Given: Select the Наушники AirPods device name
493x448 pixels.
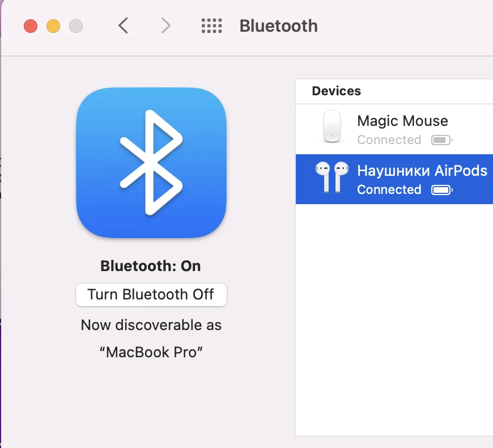Looking at the screenshot, I should pos(422,171).
